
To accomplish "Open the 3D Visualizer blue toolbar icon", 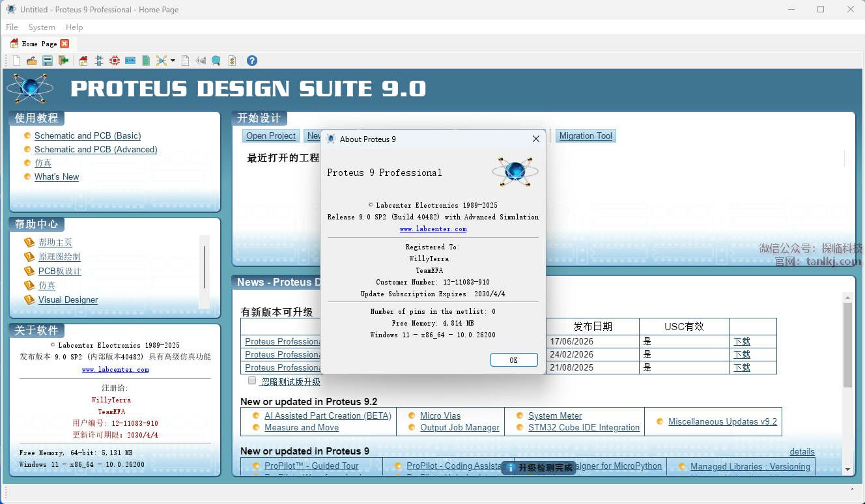I will [x=130, y=61].
